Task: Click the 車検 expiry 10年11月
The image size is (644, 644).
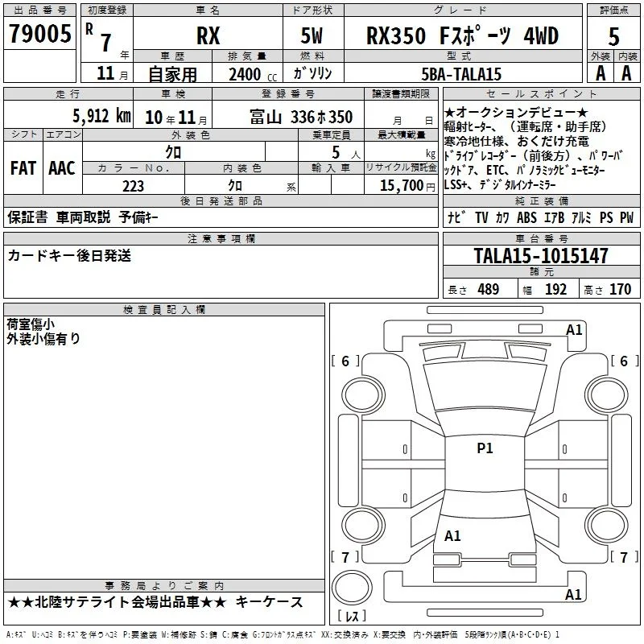Action: (176, 118)
